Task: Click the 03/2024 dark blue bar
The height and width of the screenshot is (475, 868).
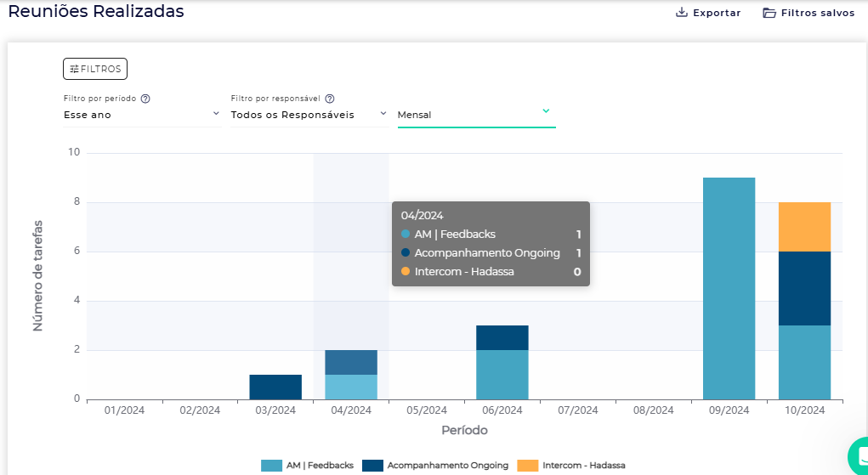Action: 275,387
